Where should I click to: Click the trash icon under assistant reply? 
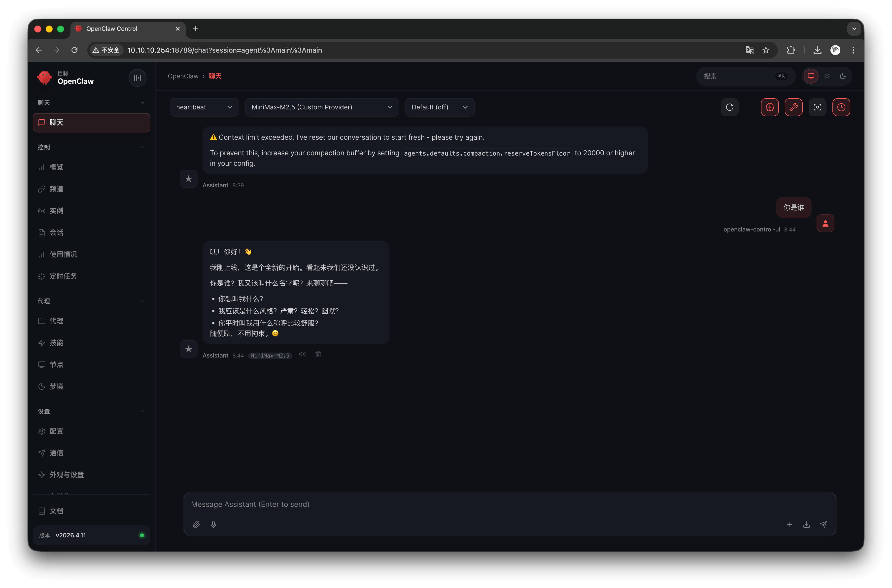pyautogui.click(x=318, y=354)
